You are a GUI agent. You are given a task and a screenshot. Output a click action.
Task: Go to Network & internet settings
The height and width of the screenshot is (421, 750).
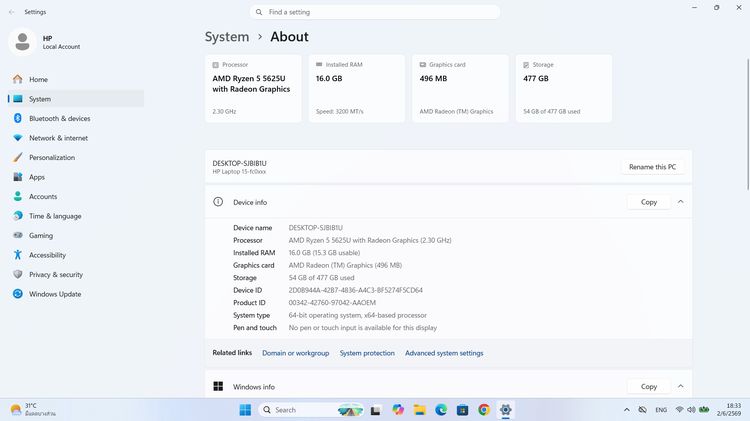[x=76, y=138]
